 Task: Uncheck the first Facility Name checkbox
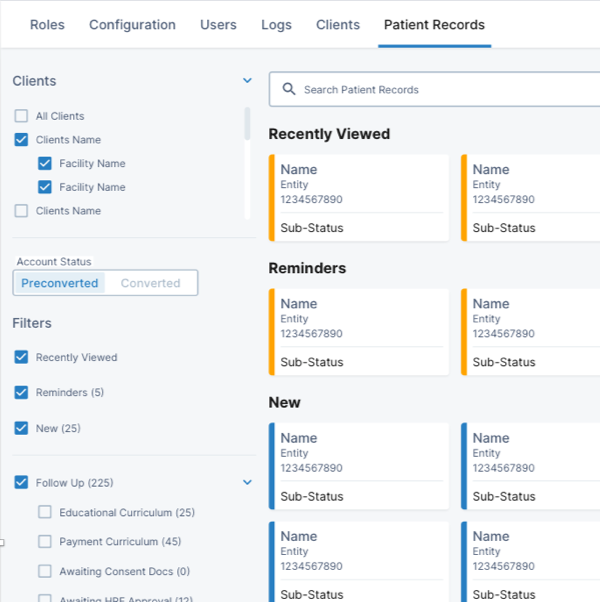pos(45,163)
